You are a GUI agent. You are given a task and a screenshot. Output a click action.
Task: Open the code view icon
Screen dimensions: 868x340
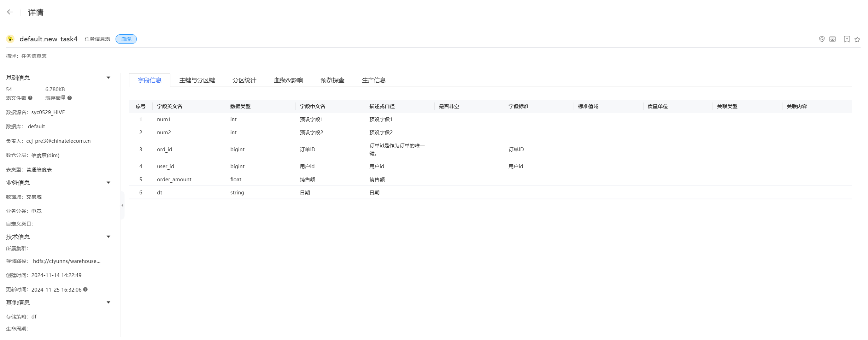[833, 39]
